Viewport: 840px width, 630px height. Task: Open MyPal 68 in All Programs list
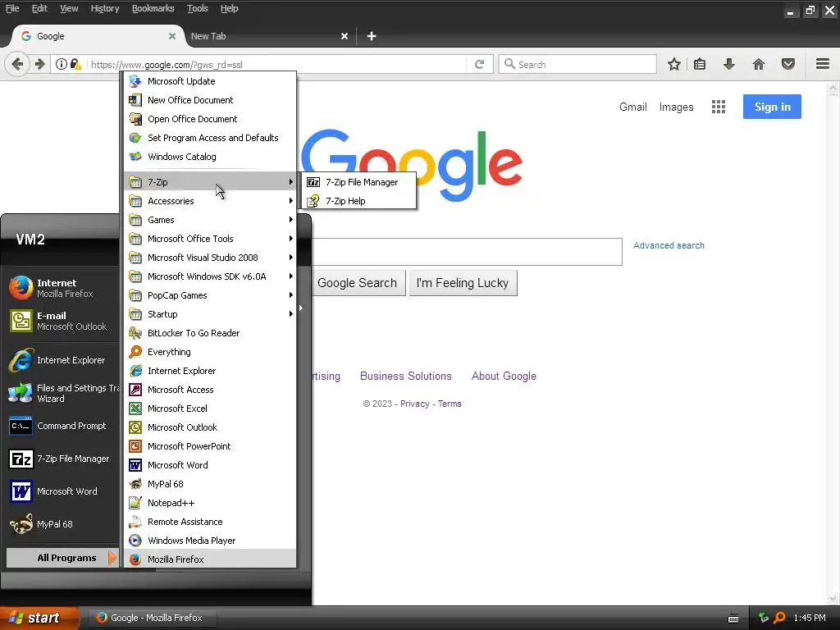210,484
